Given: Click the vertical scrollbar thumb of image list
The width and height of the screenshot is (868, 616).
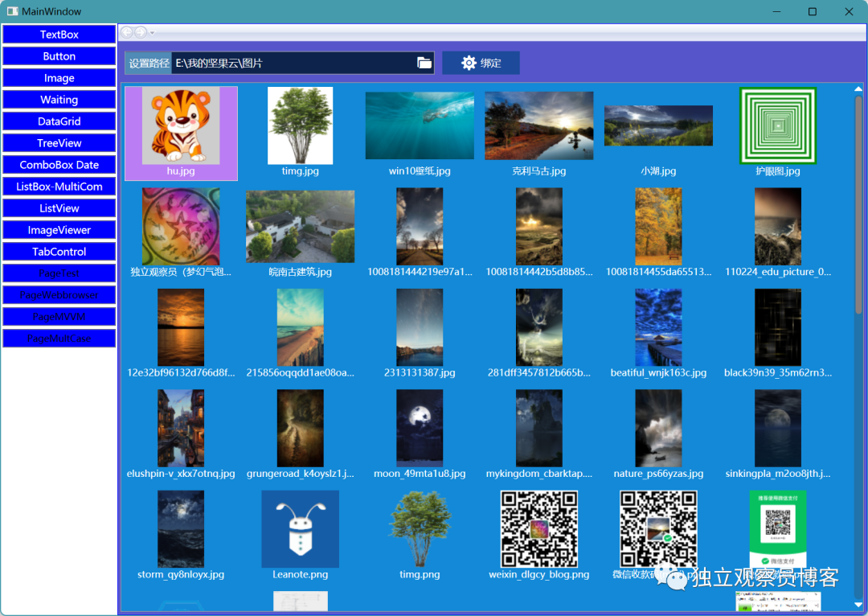Looking at the screenshot, I should (x=858, y=205).
